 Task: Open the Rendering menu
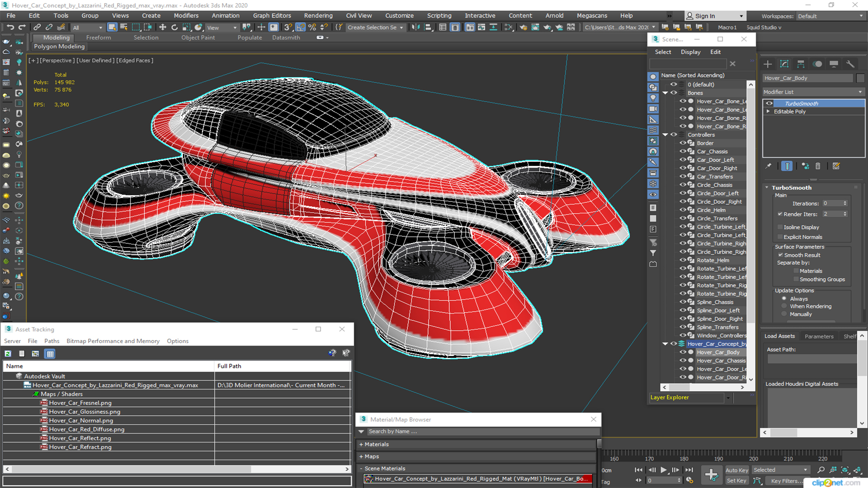pos(318,16)
